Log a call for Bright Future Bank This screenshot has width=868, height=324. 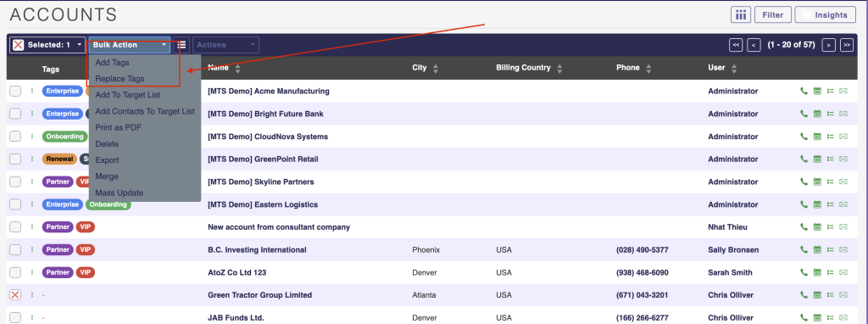804,115
